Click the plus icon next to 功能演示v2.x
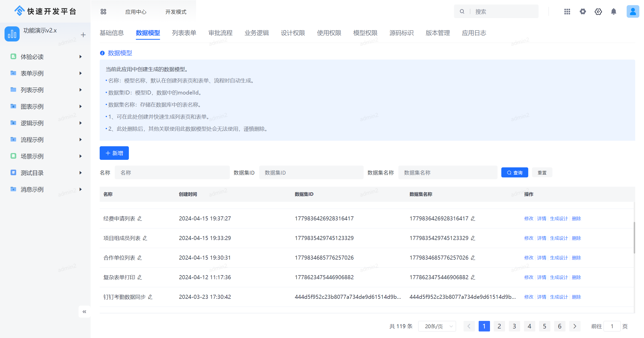The height and width of the screenshot is (338, 644). [x=83, y=35]
